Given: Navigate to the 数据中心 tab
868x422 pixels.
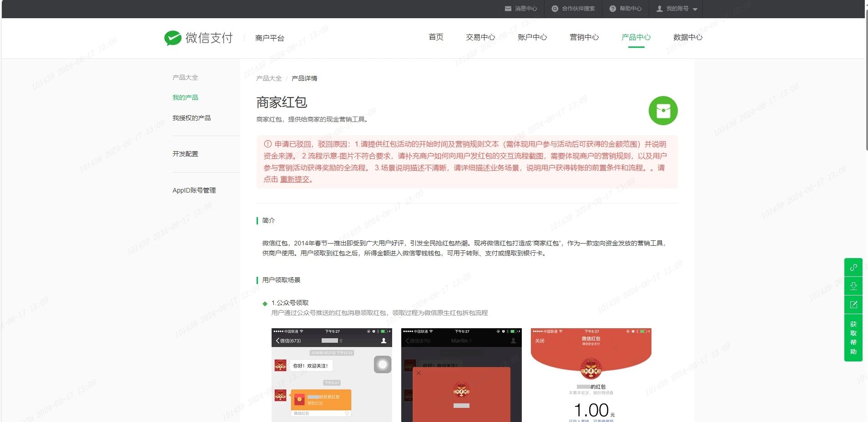Looking at the screenshot, I should click(x=688, y=37).
